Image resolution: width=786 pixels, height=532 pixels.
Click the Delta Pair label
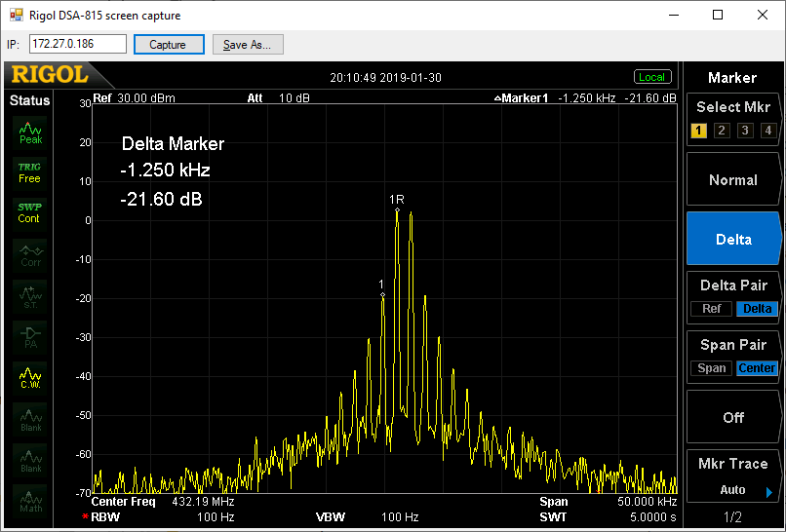tap(733, 285)
